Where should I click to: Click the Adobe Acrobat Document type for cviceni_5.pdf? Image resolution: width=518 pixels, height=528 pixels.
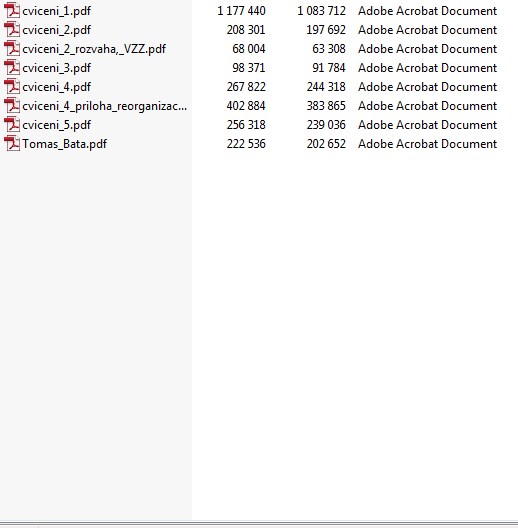pos(427,125)
